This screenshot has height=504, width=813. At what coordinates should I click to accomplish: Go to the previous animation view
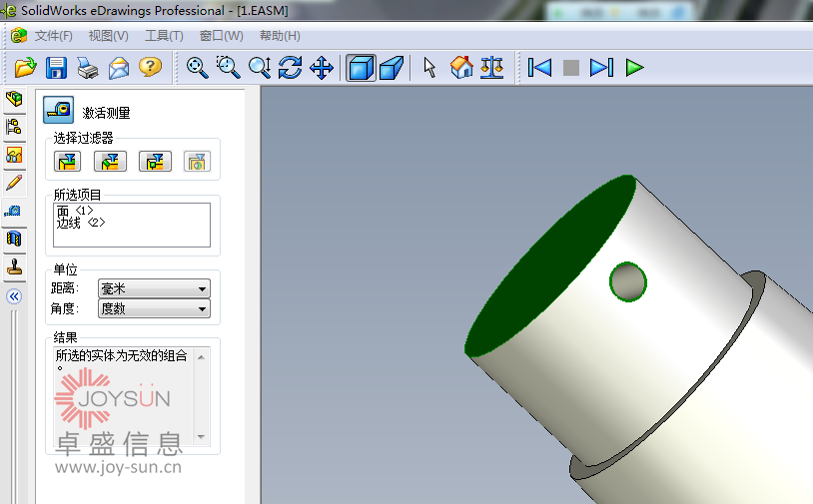pyautogui.click(x=539, y=67)
